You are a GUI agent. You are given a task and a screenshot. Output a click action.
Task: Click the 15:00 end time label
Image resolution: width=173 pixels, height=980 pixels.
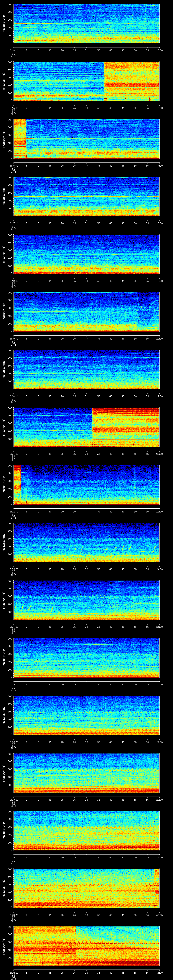[160, 50]
